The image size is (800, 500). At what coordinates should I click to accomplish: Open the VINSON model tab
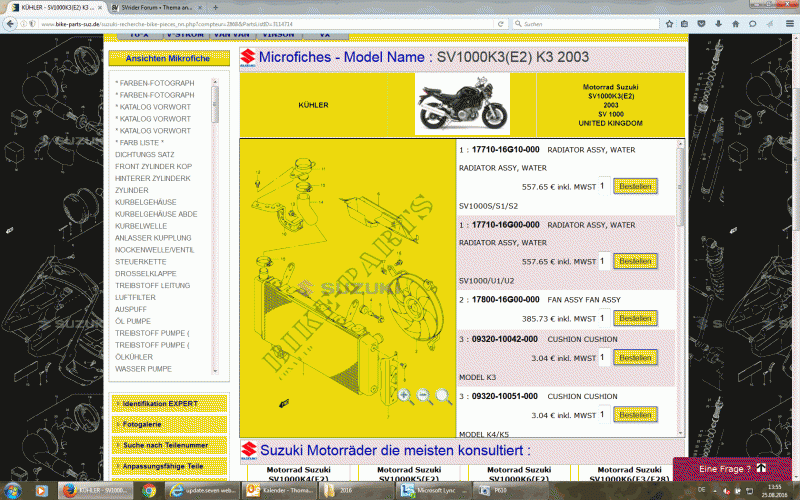coord(279,35)
